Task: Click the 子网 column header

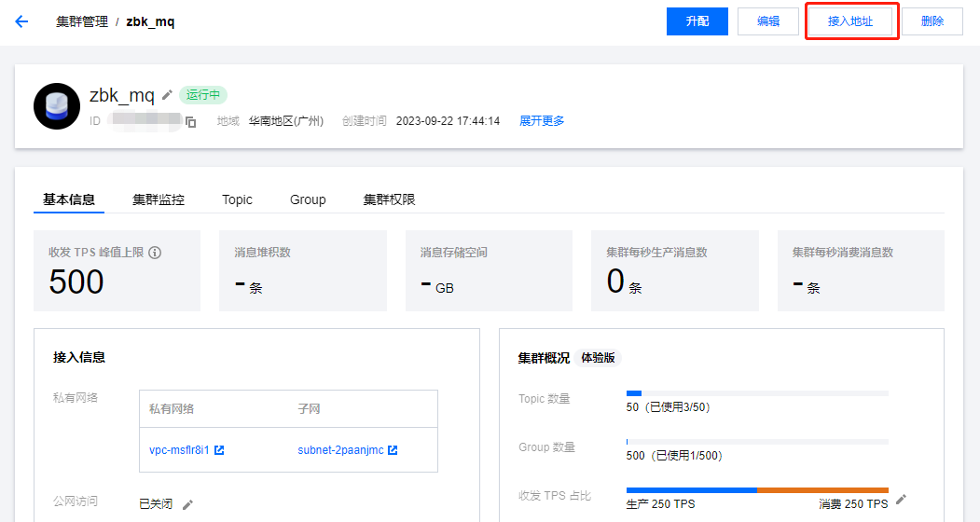Action: click(309, 409)
